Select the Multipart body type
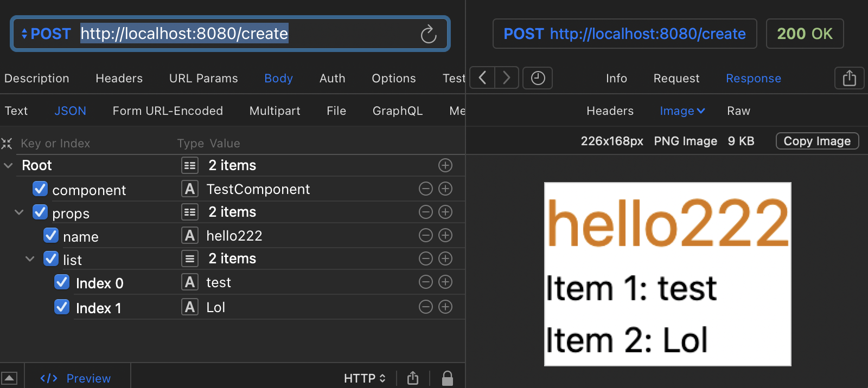The width and height of the screenshot is (868, 388). point(275,111)
